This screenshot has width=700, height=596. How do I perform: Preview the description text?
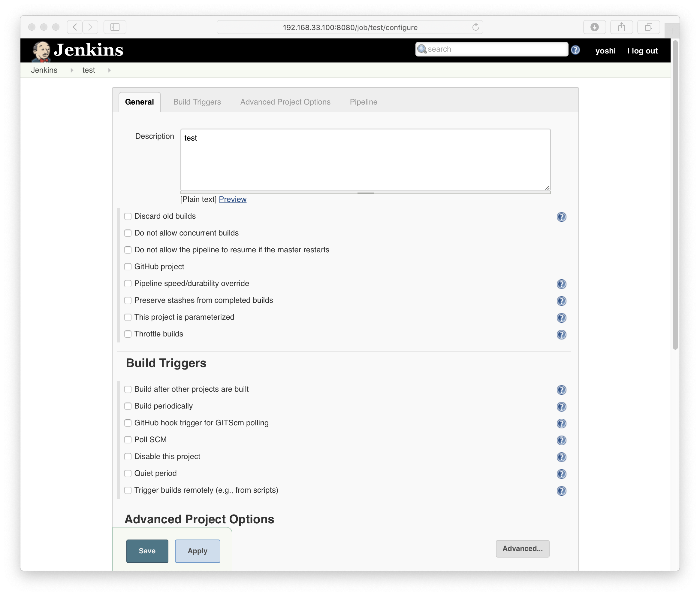tap(233, 199)
